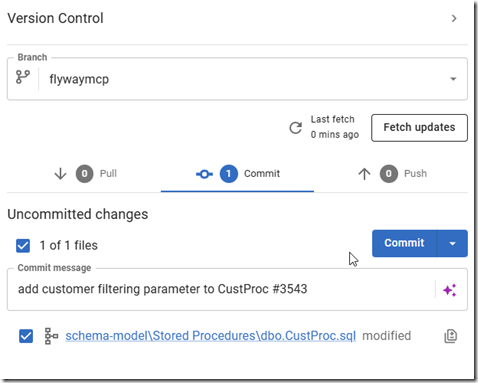
Task: Click the 'Uncommitted changes' heading
Action: pos(78,214)
